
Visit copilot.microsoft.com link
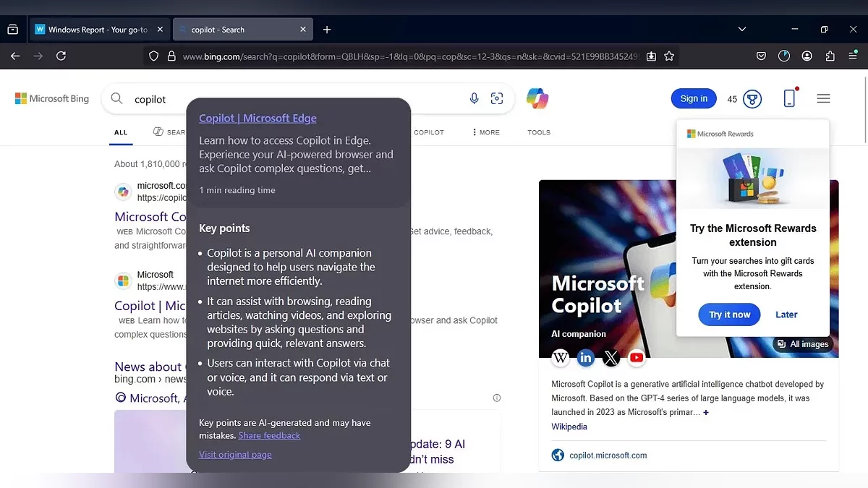(608, 455)
